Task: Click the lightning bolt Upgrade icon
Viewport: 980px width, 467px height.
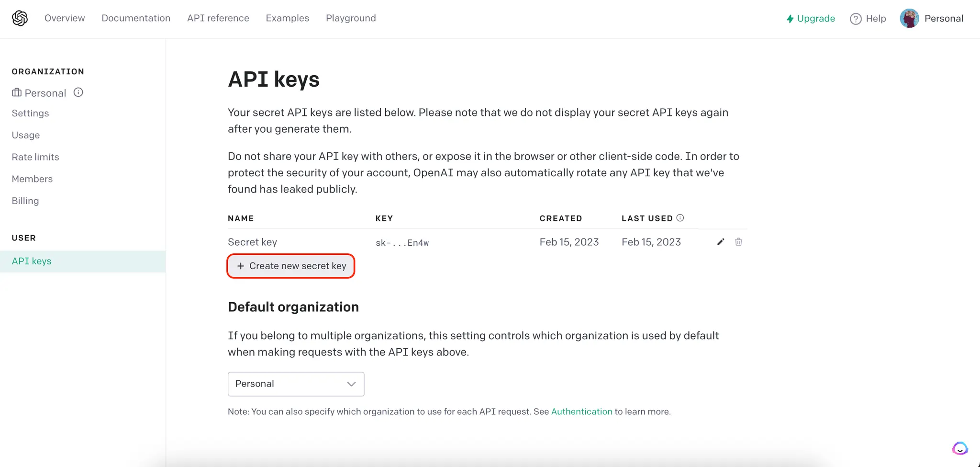Action: (790, 19)
